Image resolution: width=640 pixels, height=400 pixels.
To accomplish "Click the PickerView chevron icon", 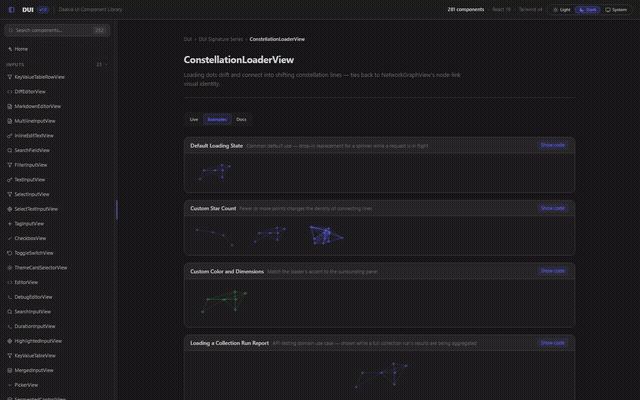I will coord(9,385).
